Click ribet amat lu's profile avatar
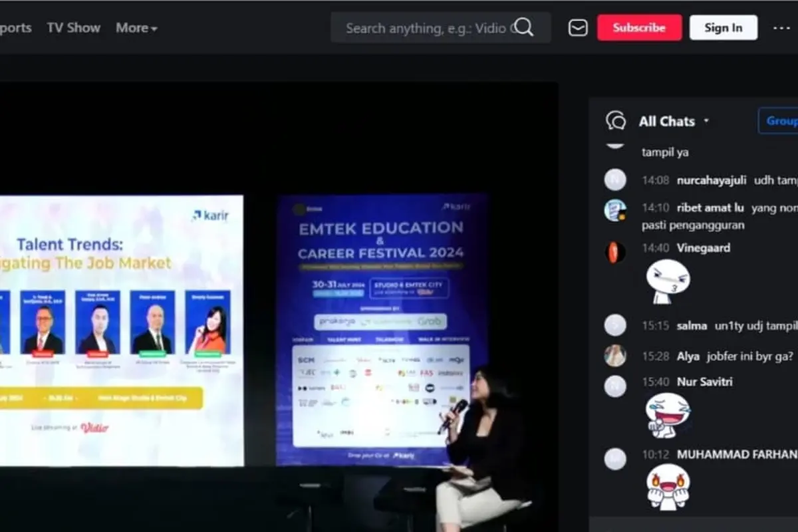Viewport: 798px width, 532px height. pos(615,210)
